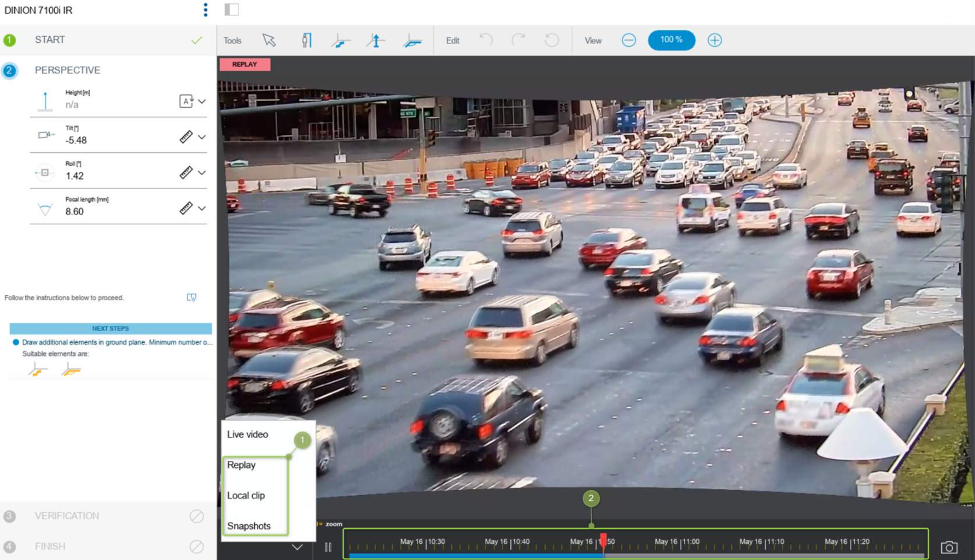Select the arrow pointer tool

point(269,40)
